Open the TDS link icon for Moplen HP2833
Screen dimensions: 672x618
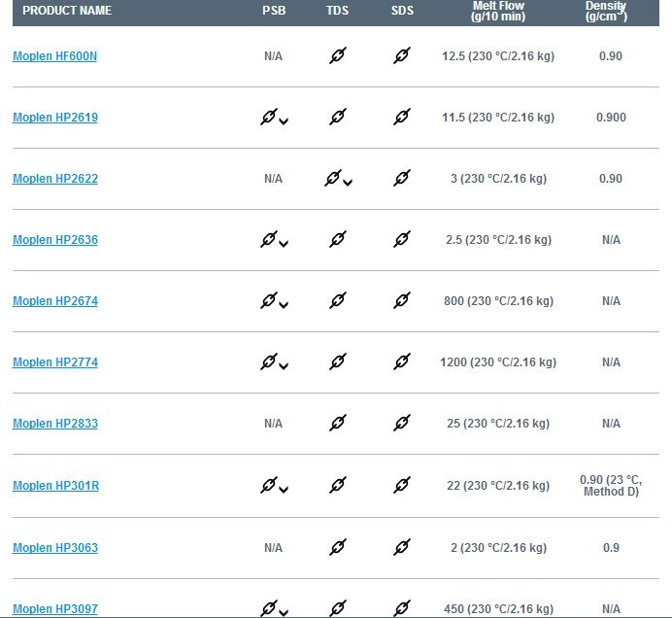coord(338,424)
